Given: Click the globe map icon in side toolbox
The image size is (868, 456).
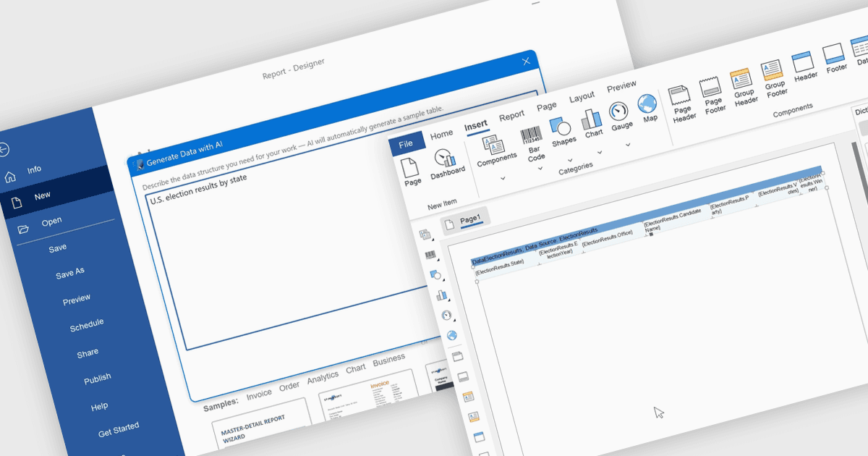Looking at the screenshot, I should (x=452, y=335).
